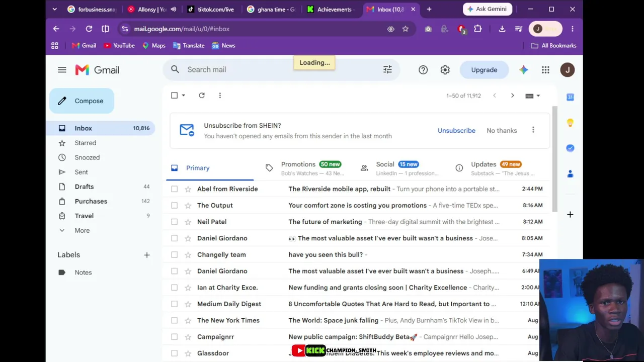This screenshot has height=362, width=644.
Task: Select the Primary inbox tab
Action: pyautogui.click(x=210, y=168)
